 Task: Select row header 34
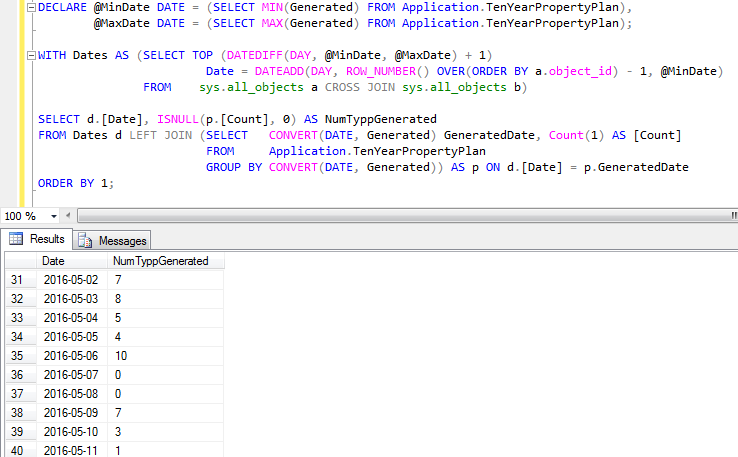point(21,337)
